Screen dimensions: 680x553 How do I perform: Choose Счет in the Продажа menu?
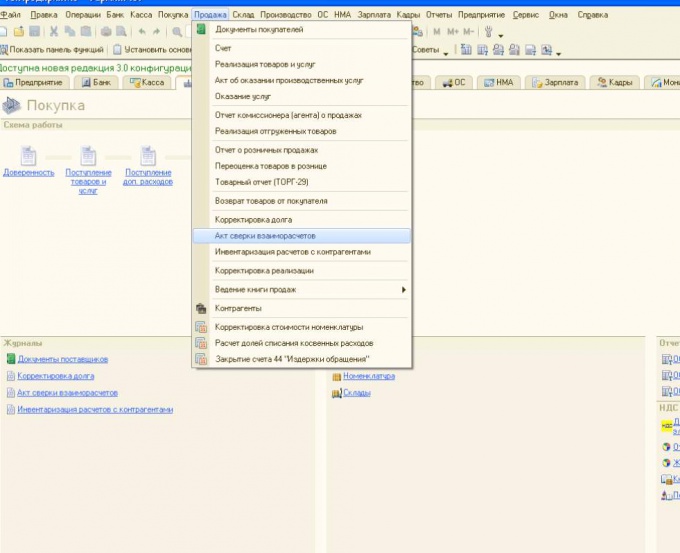click(x=302, y=48)
